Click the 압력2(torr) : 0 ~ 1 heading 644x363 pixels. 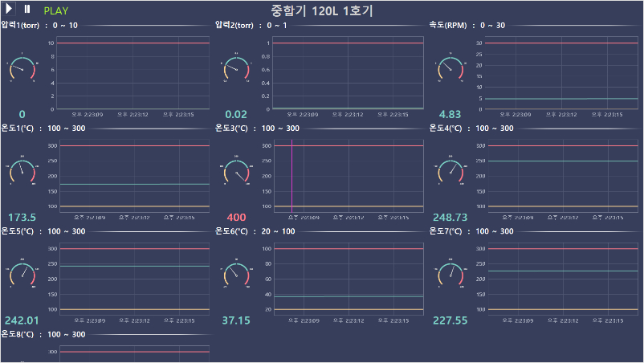tap(251, 26)
